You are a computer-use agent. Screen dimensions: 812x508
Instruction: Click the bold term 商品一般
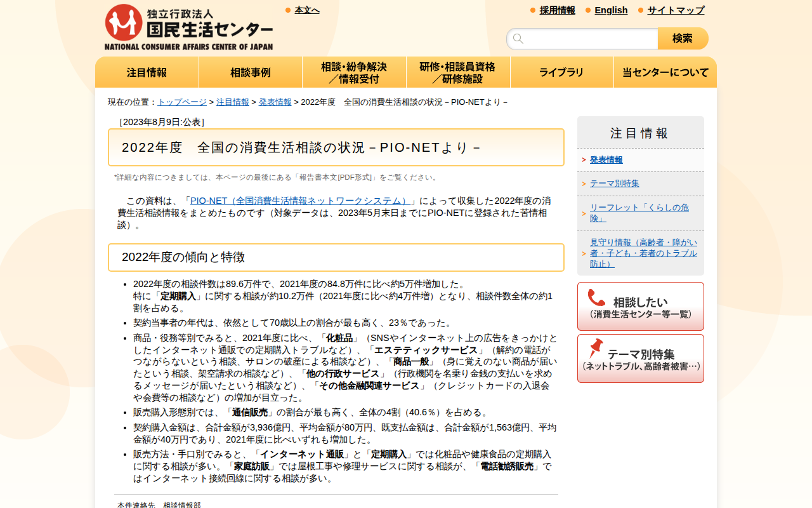pos(410,362)
